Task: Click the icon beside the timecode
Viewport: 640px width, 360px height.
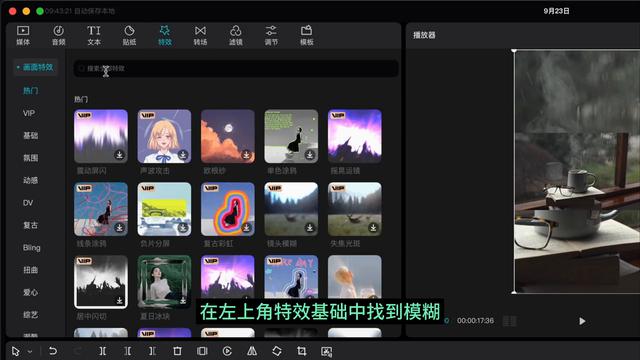Action: pyautogui.click(x=509, y=321)
